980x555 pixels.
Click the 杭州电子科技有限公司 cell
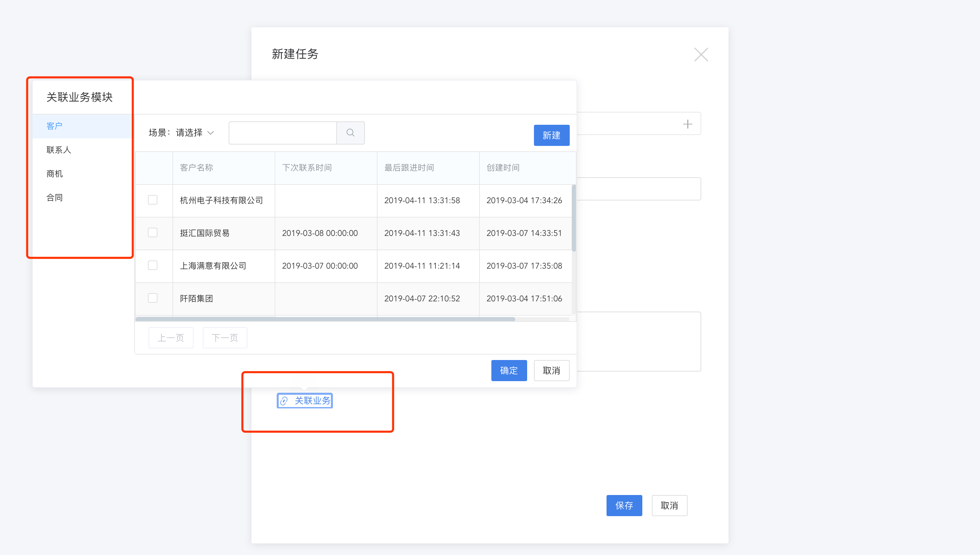coord(224,200)
